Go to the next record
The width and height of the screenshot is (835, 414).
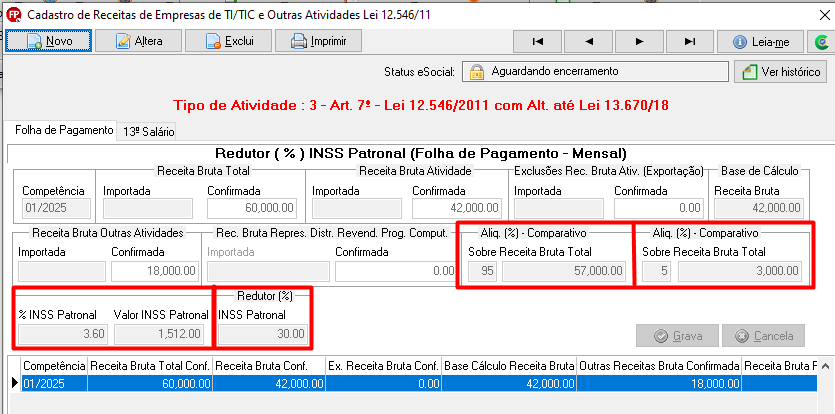point(640,42)
